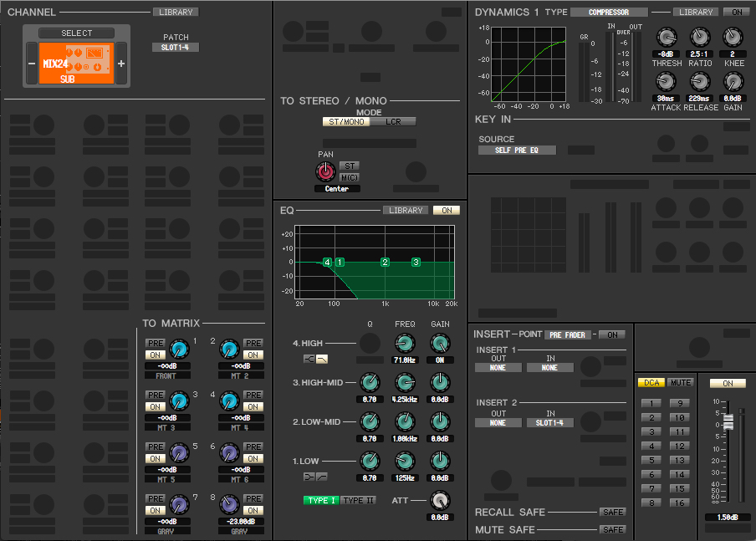
Task: Click the compressor RATIO knob
Action: (700, 37)
